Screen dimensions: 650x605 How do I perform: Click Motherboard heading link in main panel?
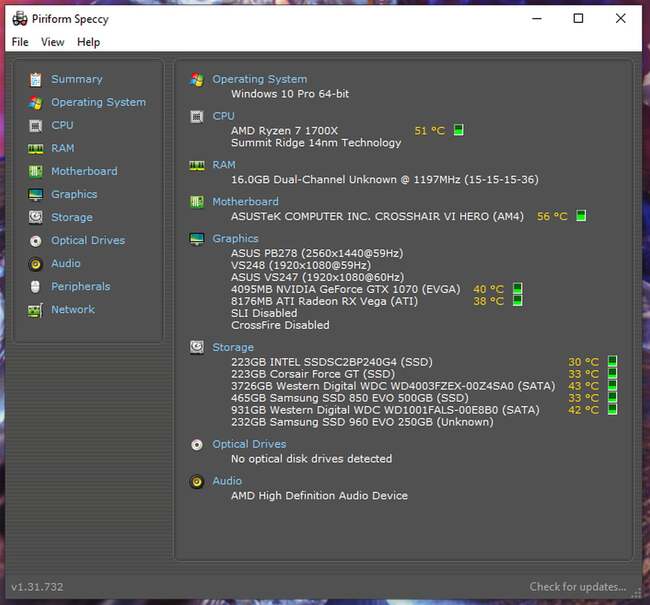(245, 202)
